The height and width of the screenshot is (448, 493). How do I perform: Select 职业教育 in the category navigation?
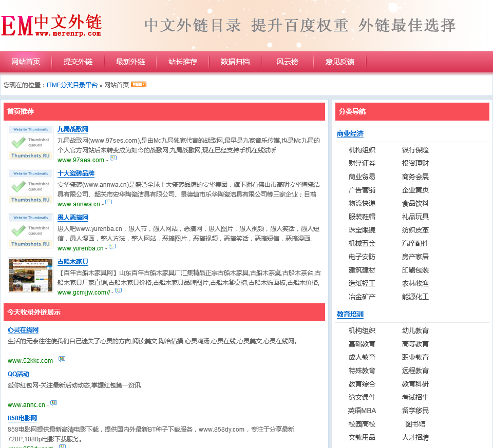415,358
